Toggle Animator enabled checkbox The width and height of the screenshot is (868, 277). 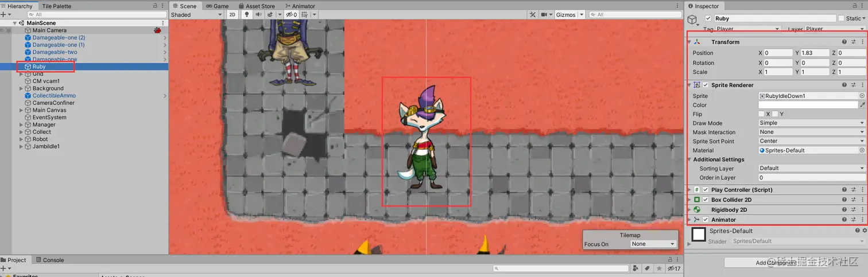(x=706, y=220)
